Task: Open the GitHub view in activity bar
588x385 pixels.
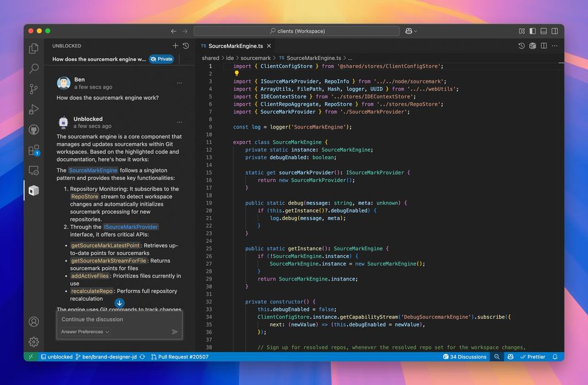Action: point(34,130)
